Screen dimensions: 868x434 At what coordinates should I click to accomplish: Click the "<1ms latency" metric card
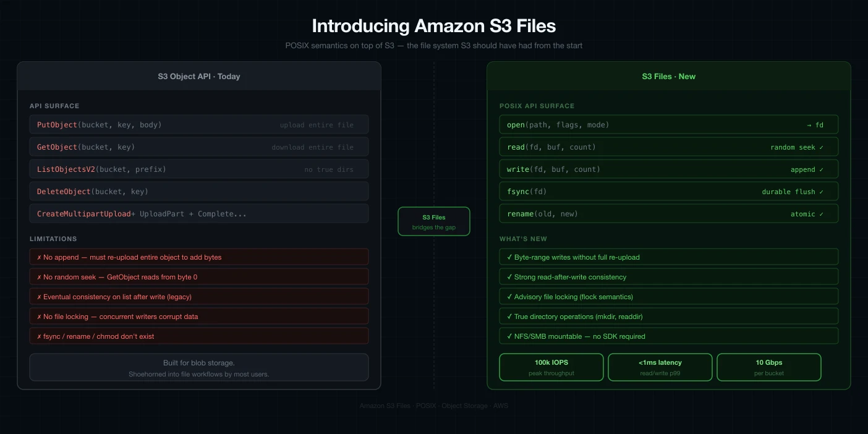point(660,367)
